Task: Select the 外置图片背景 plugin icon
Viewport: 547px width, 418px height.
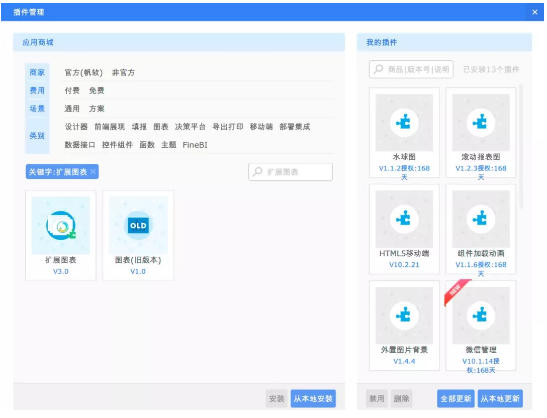Action: 404,315
